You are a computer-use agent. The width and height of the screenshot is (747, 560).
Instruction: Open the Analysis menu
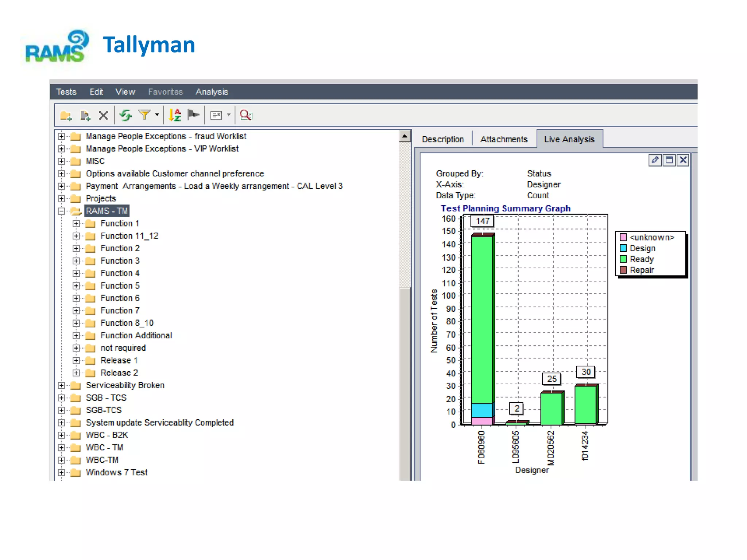point(212,92)
